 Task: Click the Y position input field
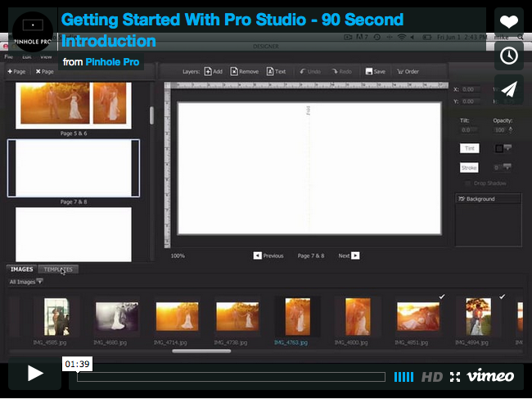coord(471,101)
